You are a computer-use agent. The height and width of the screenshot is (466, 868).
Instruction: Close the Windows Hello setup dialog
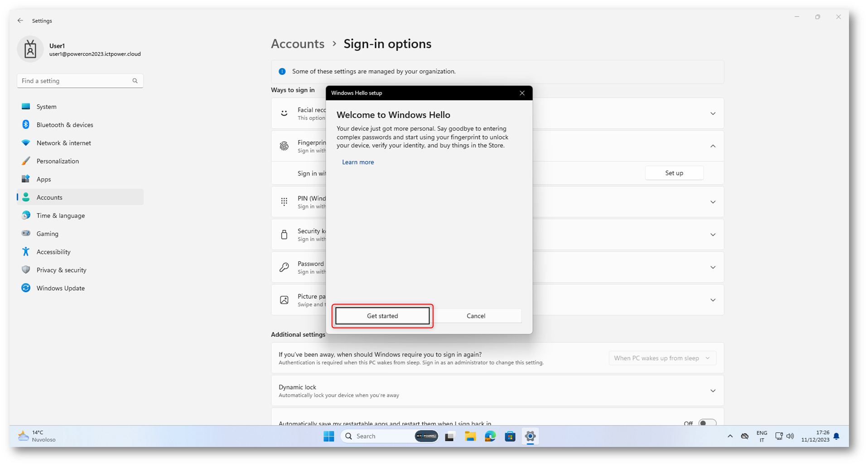click(x=522, y=93)
